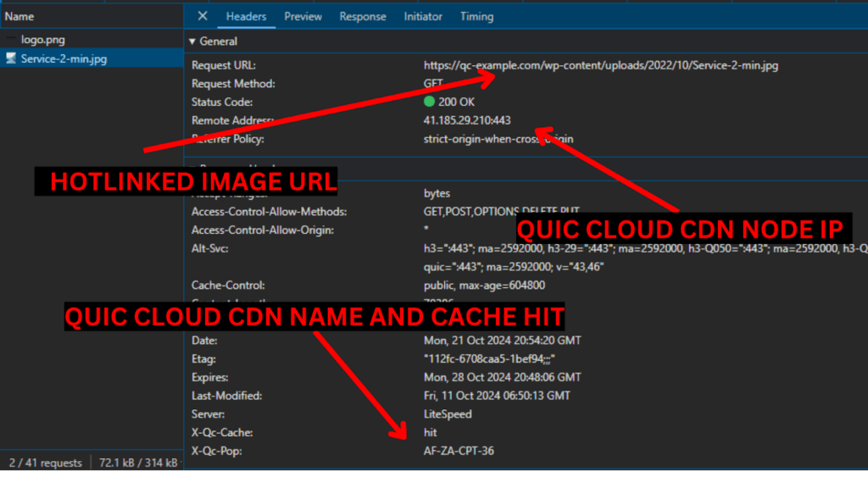
Task: View the Timing tab
Action: [x=476, y=16]
